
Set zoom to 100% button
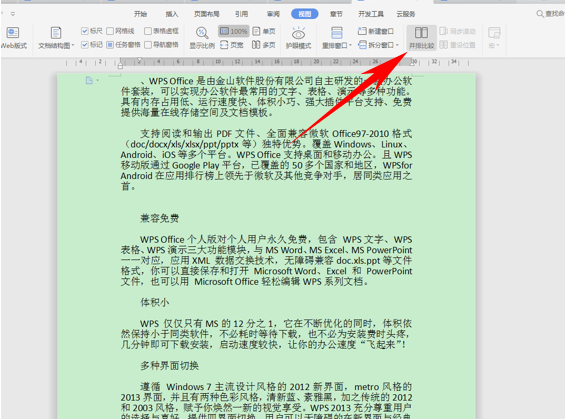click(233, 31)
